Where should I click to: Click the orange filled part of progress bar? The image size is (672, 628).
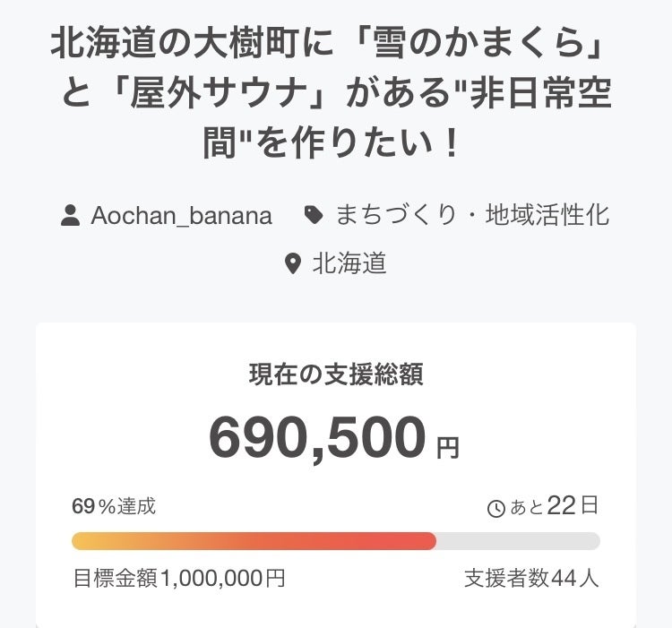tap(253, 541)
